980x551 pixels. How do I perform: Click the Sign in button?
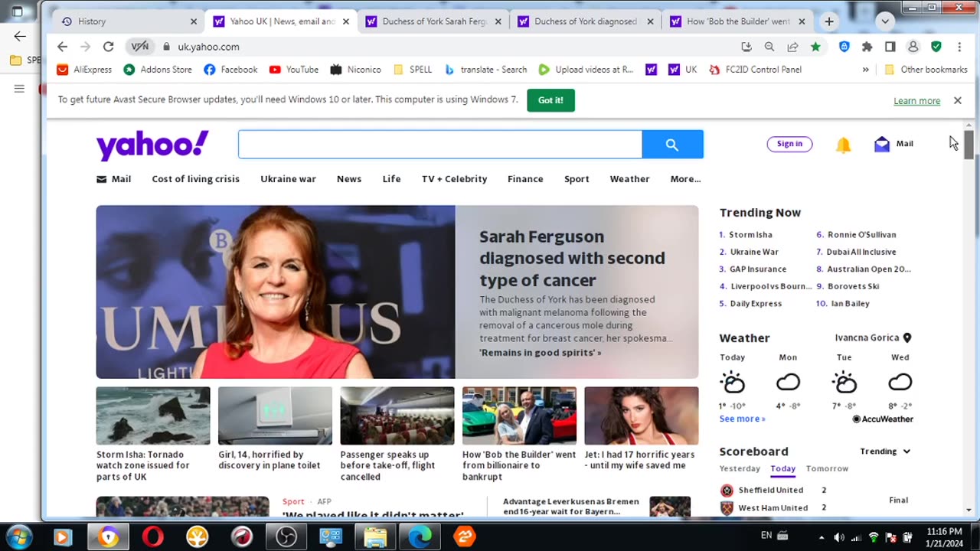[789, 144]
